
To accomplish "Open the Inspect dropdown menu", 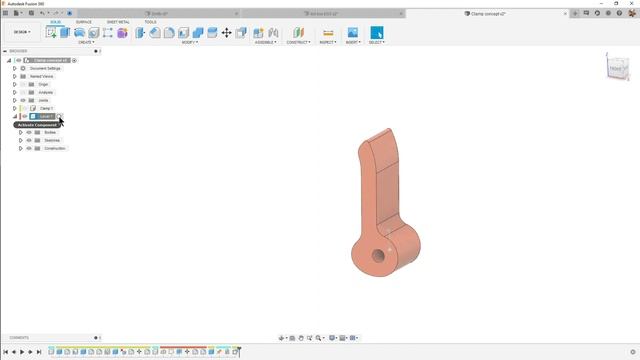I will tap(328, 42).
